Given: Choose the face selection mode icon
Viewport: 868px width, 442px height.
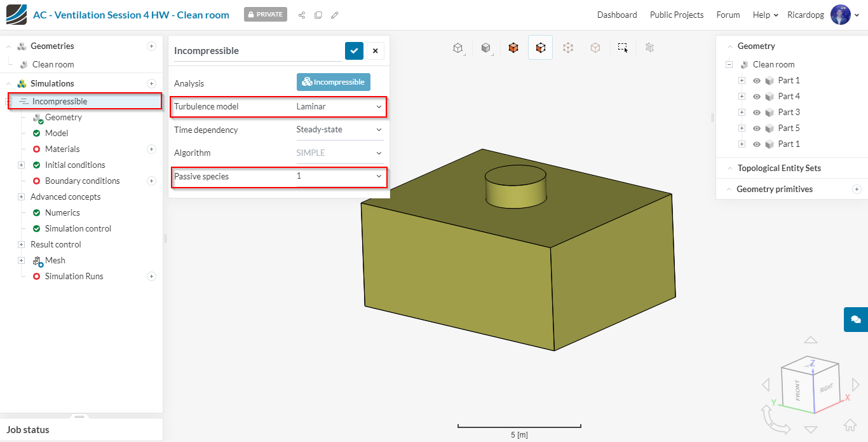Looking at the screenshot, I should [x=540, y=48].
